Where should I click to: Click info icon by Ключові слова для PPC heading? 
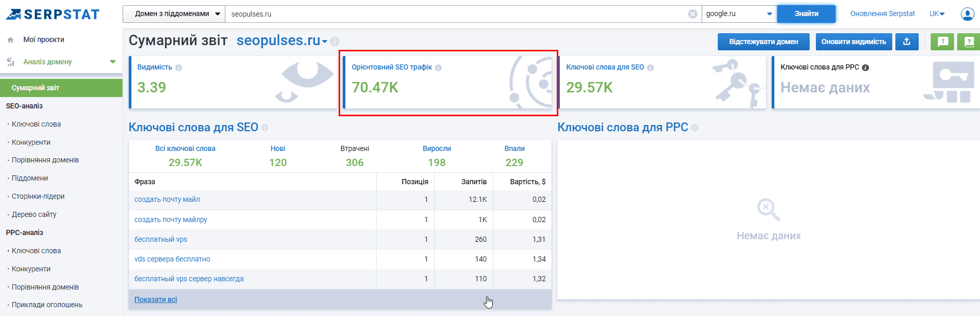click(x=695, y=128)
